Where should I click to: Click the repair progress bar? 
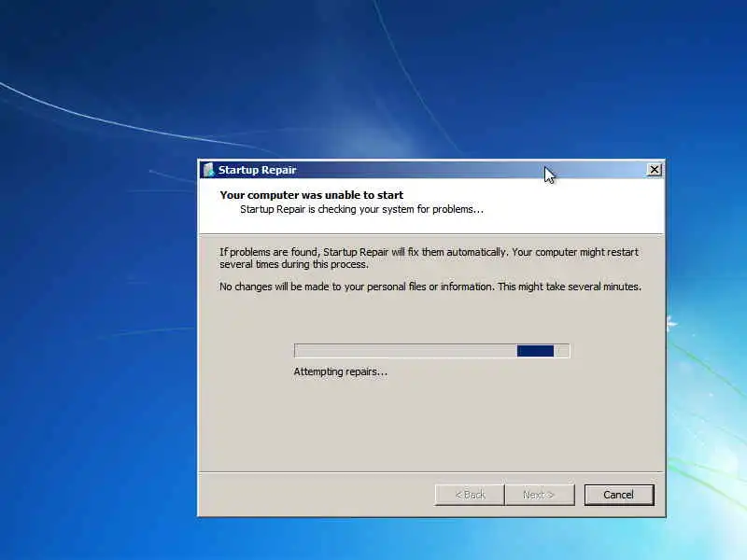click(x=431, y=351)
